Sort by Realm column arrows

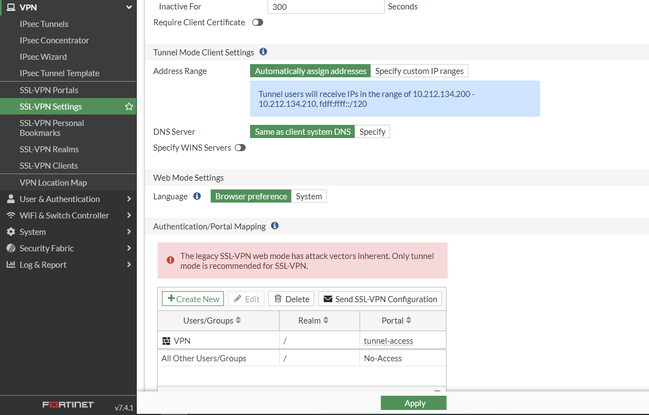point(326,320)
